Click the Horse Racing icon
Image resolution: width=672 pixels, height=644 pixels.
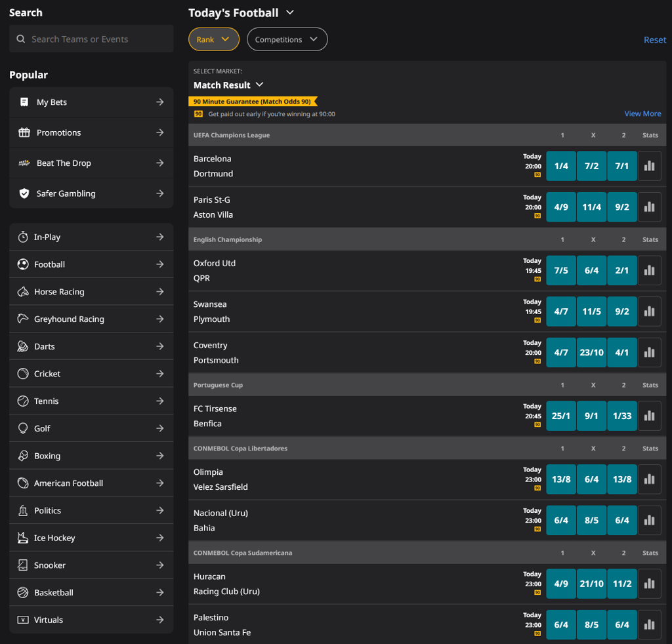(x=23, y=292)
